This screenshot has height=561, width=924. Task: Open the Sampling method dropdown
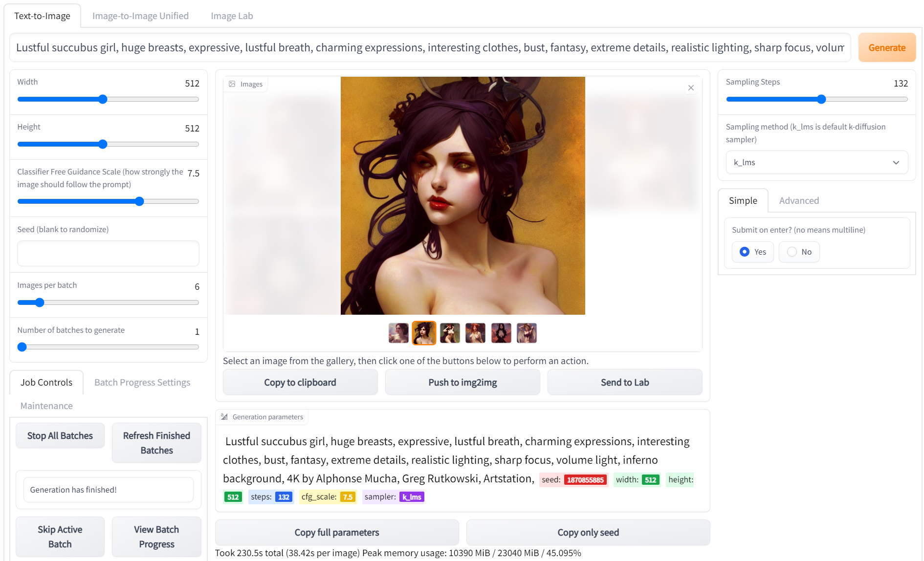[x=816, y=162]
